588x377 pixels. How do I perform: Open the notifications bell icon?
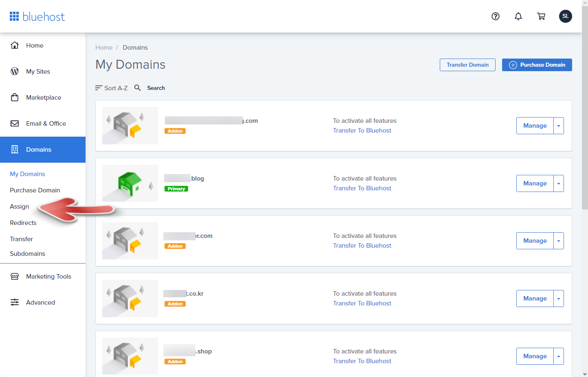click(x=518, y=16)
